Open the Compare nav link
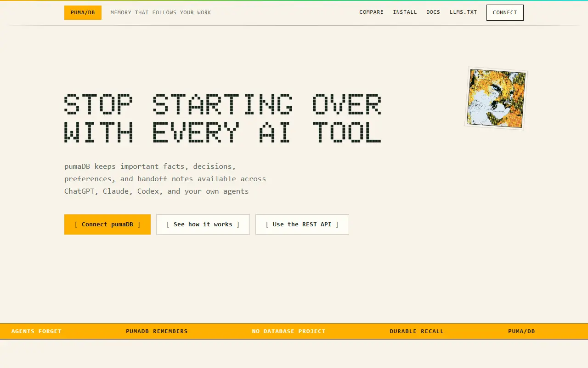 pos(371,12)
